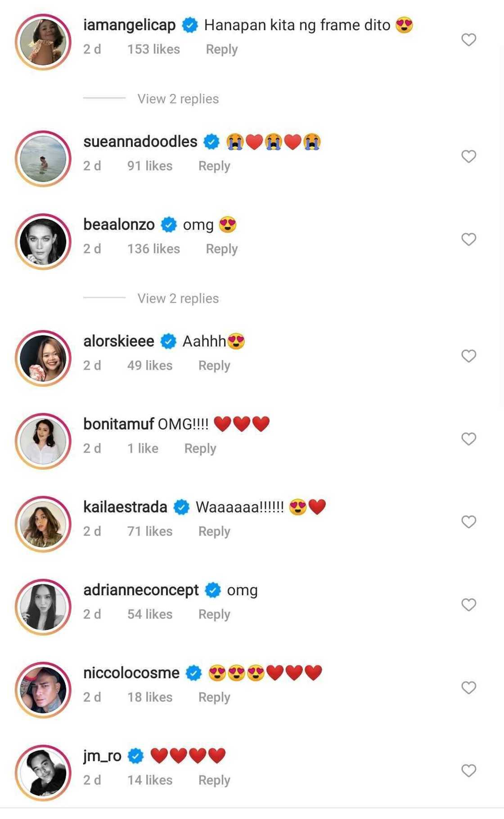Click the verified badge next to alorskieee
Screen dimensions: 504x819
tap(169, 341)
